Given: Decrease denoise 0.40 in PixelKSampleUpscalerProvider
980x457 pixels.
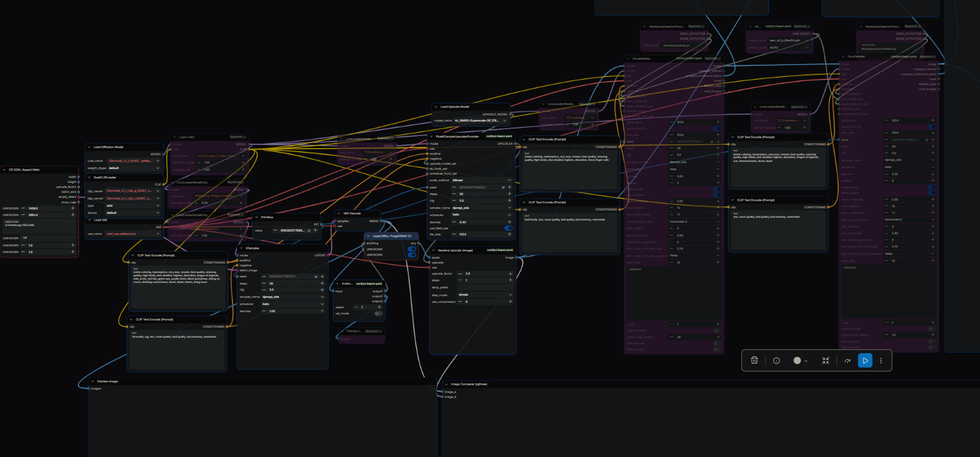Looking at the screenshot, I should 454,222.
